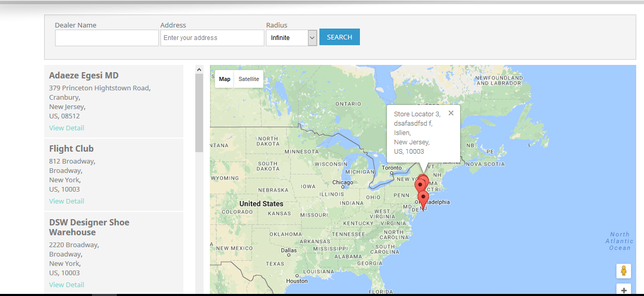Select the Flight Club dealer heading
Viewport: 644px width, 296px height.
coord(71,149)
